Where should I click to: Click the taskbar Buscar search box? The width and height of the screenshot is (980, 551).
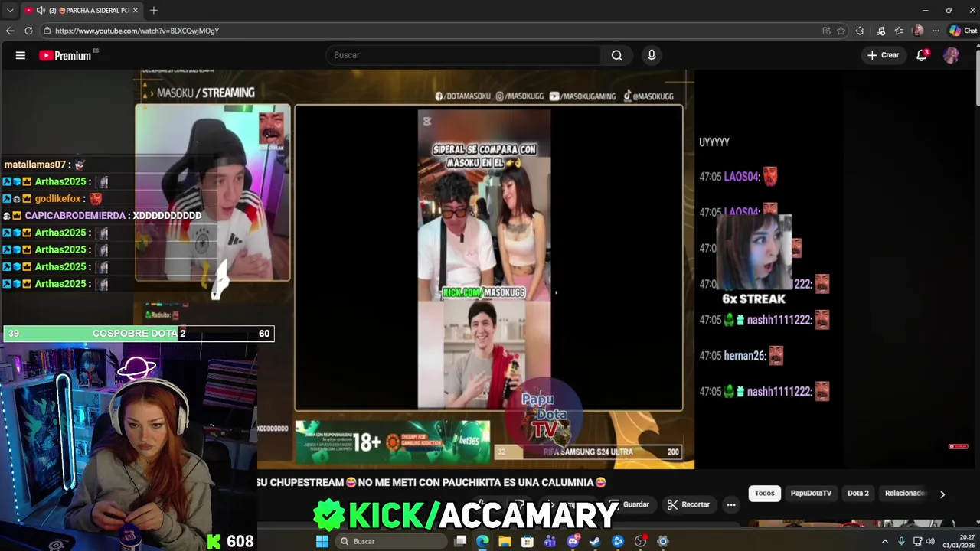pyautogui.click(x=390, y=541)
